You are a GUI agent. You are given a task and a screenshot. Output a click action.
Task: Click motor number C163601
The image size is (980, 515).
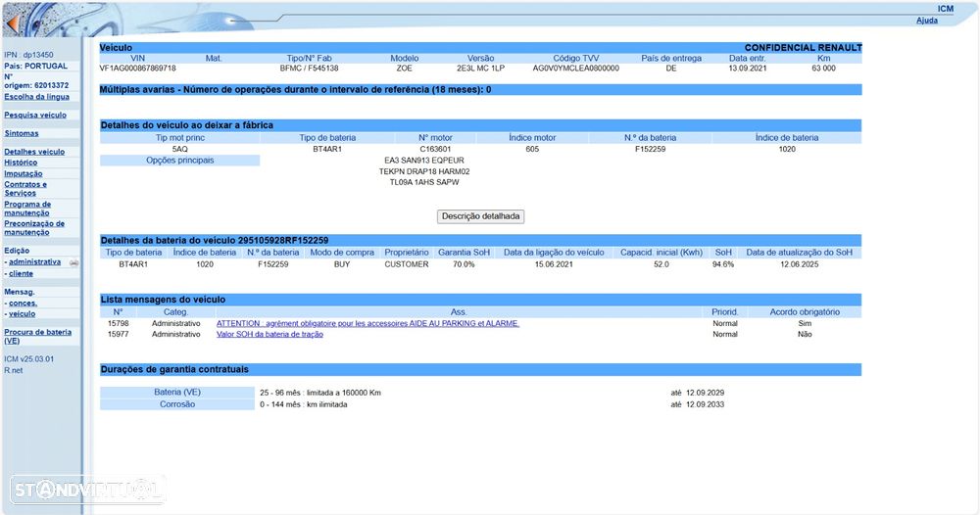[x=435, y=149]
